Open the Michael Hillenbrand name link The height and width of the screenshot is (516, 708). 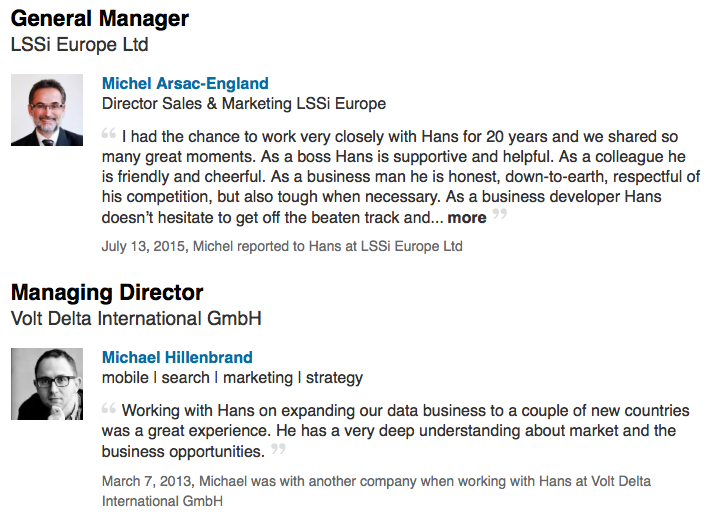pyautogui.click(x=177, y=357)
